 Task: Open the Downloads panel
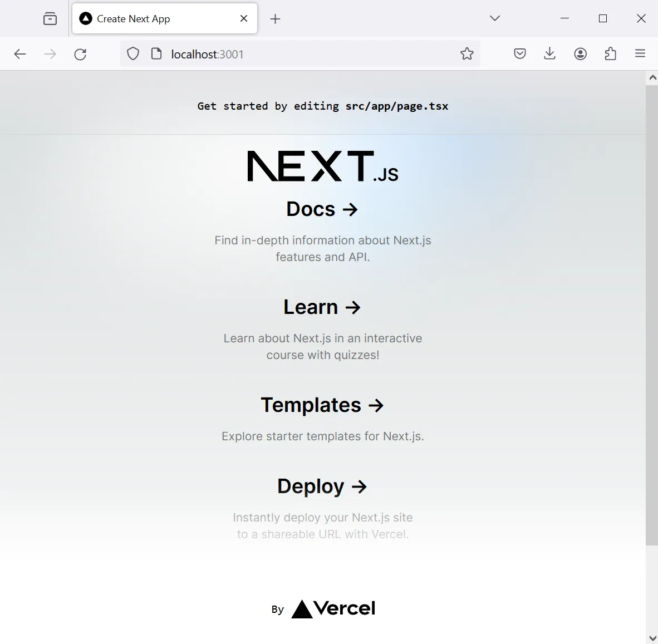550,53
